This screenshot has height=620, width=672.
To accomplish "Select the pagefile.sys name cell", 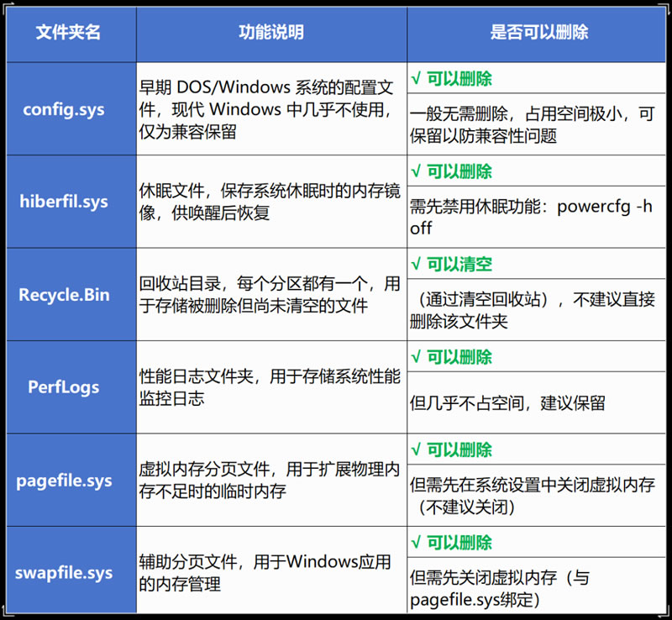I will tap(69, 481).
